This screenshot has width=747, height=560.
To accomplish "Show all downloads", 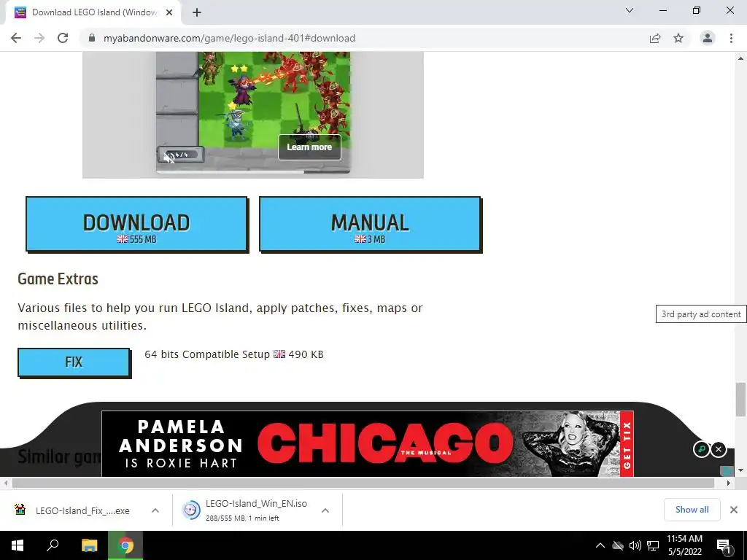I will click(x=692, y=510).
